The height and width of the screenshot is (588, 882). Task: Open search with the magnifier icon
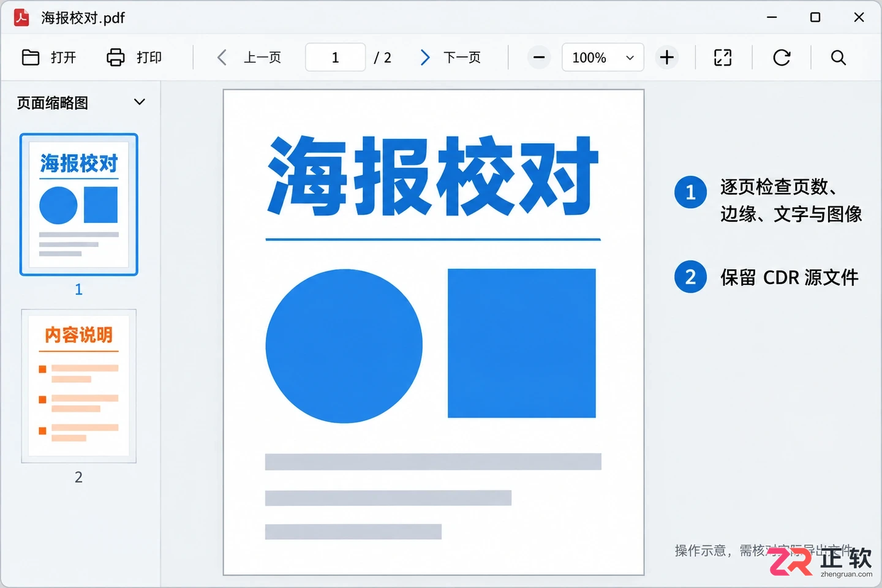point(839,58)
